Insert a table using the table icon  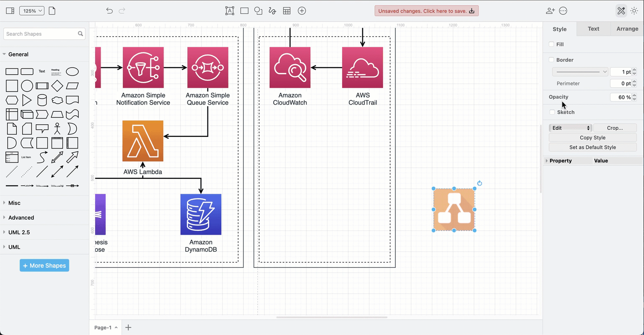pyautogui.click(x=287, y=11)
